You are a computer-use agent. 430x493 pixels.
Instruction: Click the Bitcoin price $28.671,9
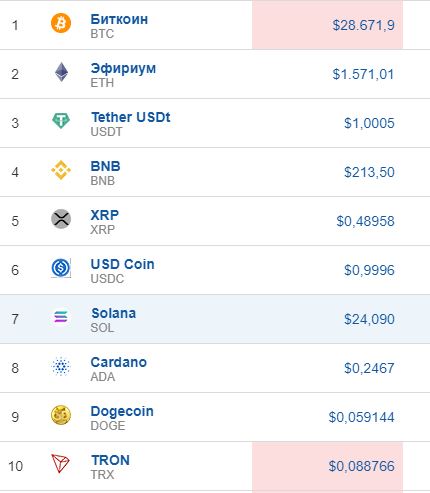pos(363,25)
